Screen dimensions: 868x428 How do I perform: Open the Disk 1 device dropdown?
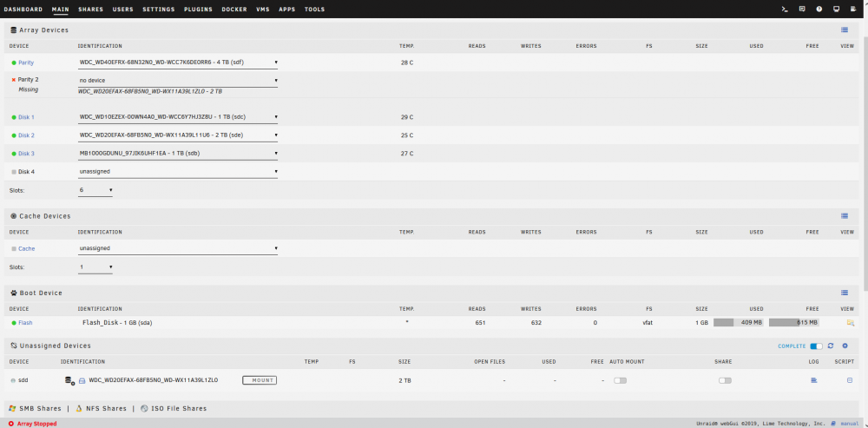(178, 117)
